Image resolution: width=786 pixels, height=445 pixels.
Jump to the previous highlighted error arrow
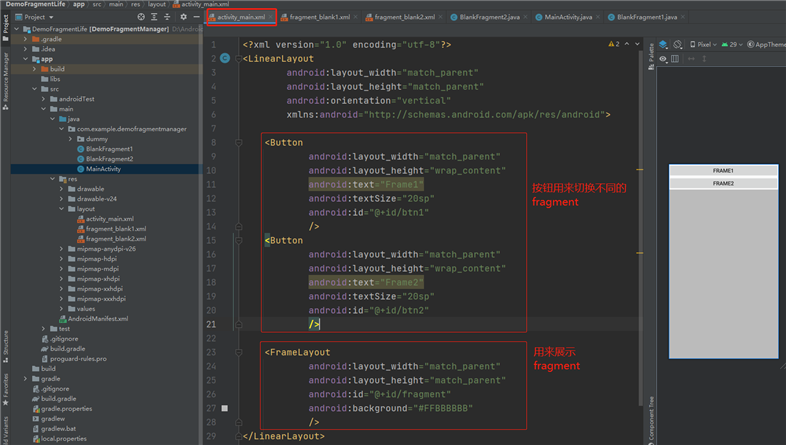coord(627,44)
